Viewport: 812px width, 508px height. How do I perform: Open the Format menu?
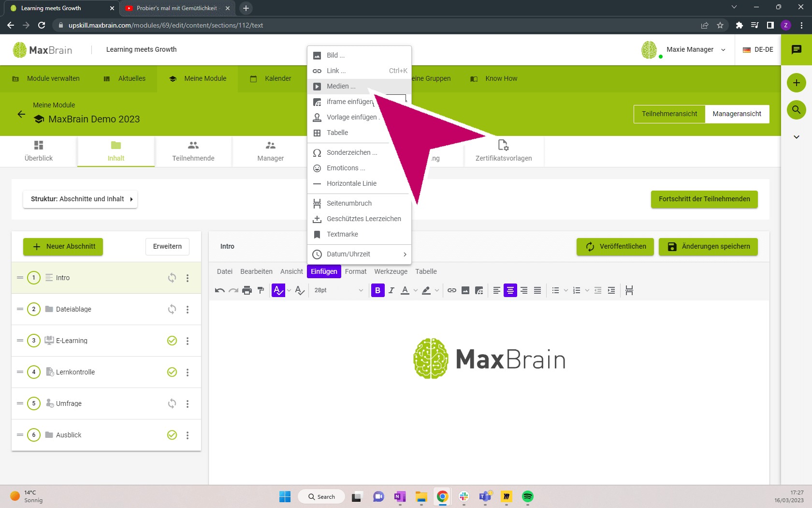coord(356,271)
